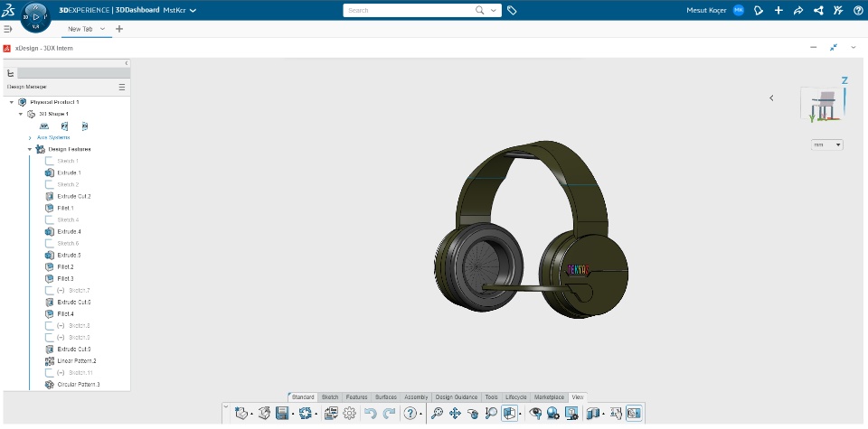Click the first reference plane icon under 3D Shape

tap(44, 126)
